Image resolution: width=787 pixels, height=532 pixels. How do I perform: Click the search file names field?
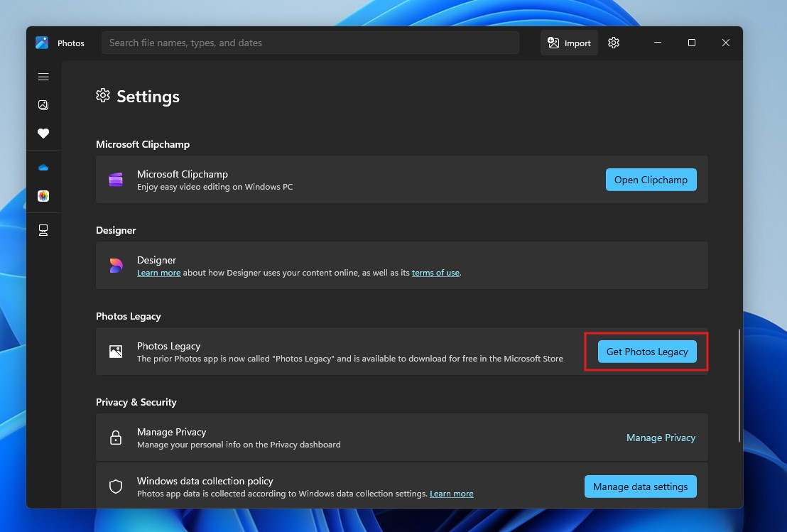tap(310, 43)
